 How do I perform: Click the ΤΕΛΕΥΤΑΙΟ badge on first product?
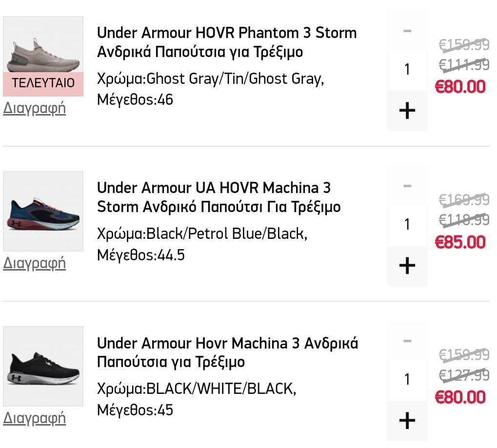[43, 84]
